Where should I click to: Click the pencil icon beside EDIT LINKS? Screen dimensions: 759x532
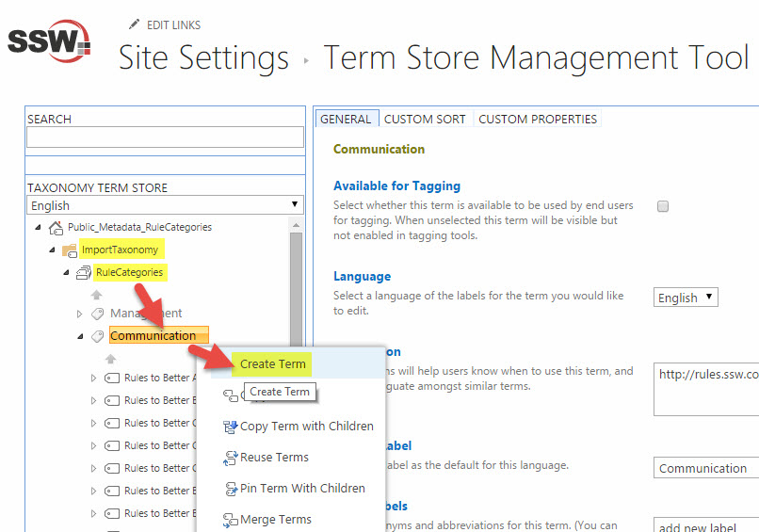coord(133,24)
